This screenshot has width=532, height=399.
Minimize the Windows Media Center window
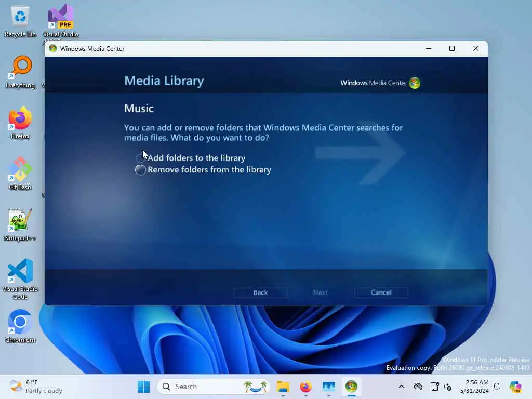[x=429, y=48]
